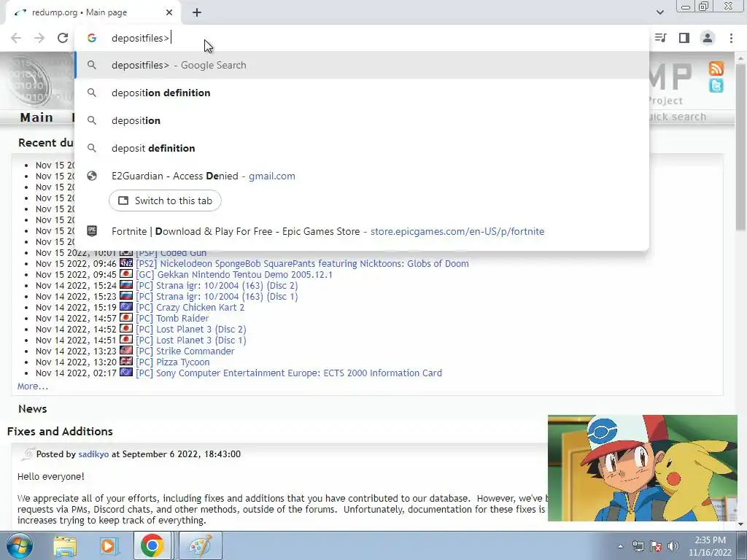Click the USA flag beside Strike Commander
747x560 pixels.
126,351
